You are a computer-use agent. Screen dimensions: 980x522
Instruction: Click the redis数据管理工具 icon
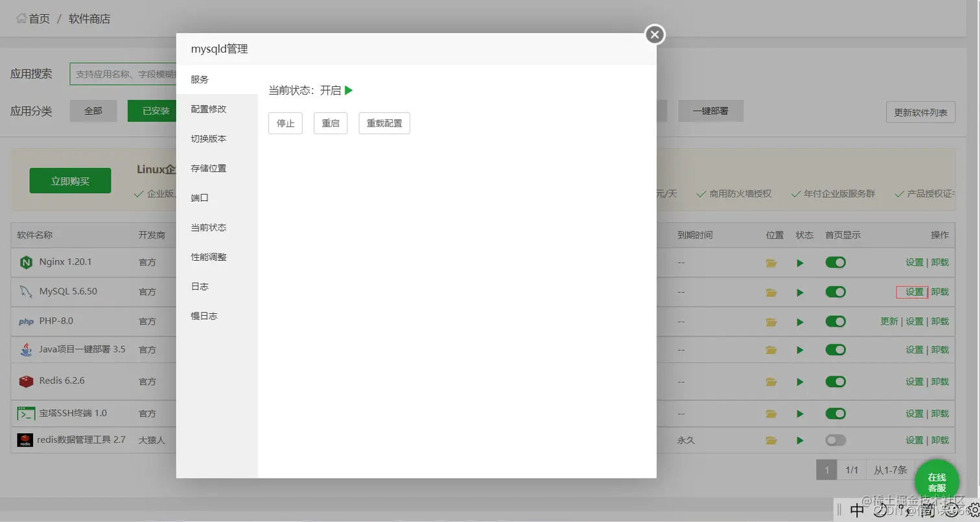tap(25, 440)
